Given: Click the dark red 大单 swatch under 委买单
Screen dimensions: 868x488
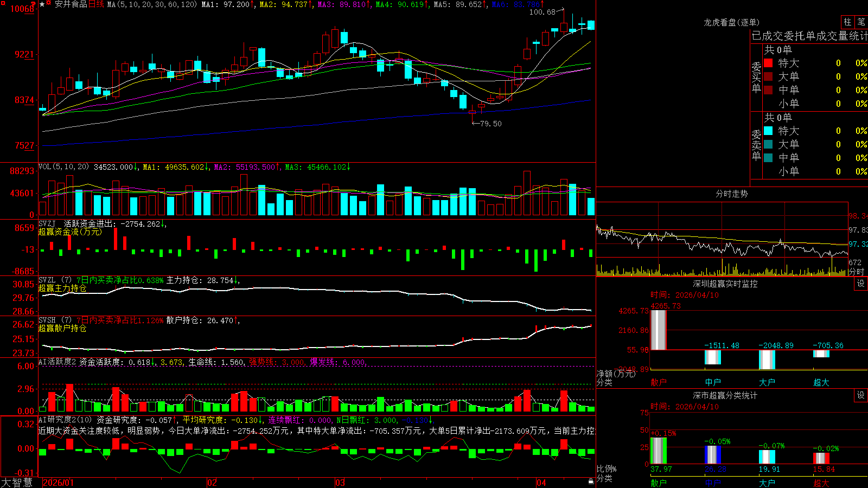Looking at the screenshot, I should tap(768, 76).
